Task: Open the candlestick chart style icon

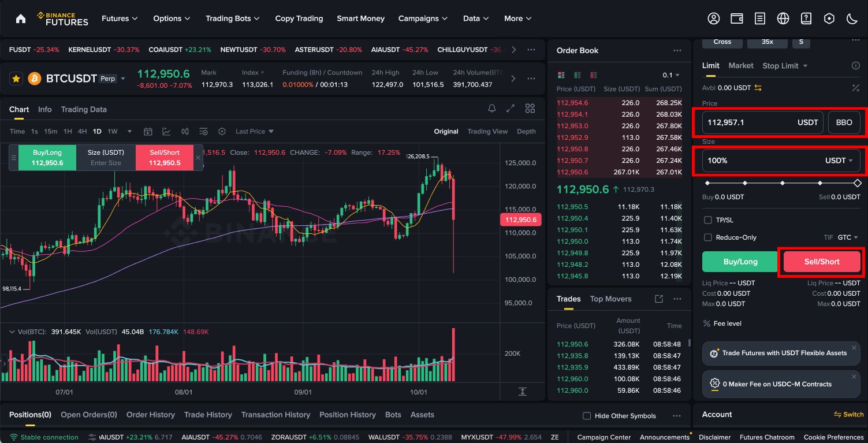Action: pos(185,132)
